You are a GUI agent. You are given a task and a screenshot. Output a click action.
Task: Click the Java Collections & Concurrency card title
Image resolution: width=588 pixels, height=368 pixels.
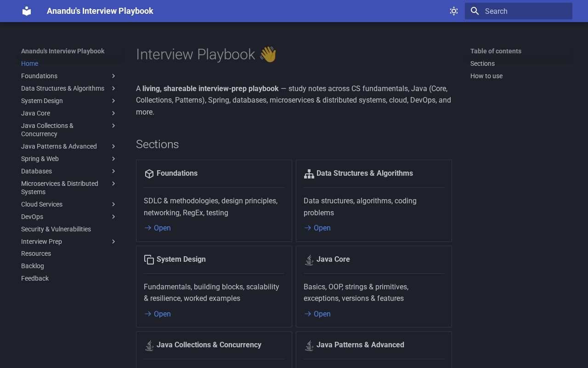tap(209, 345)
